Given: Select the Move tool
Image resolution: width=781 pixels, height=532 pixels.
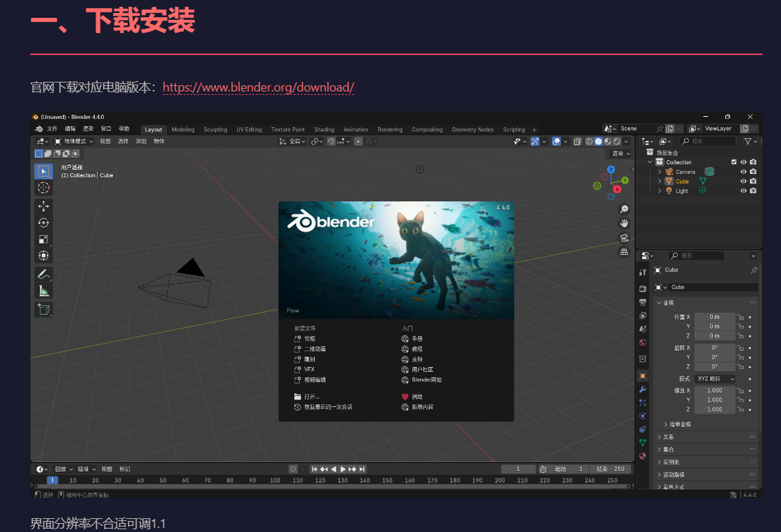Looking at the screenshot, I should point(43,206).
